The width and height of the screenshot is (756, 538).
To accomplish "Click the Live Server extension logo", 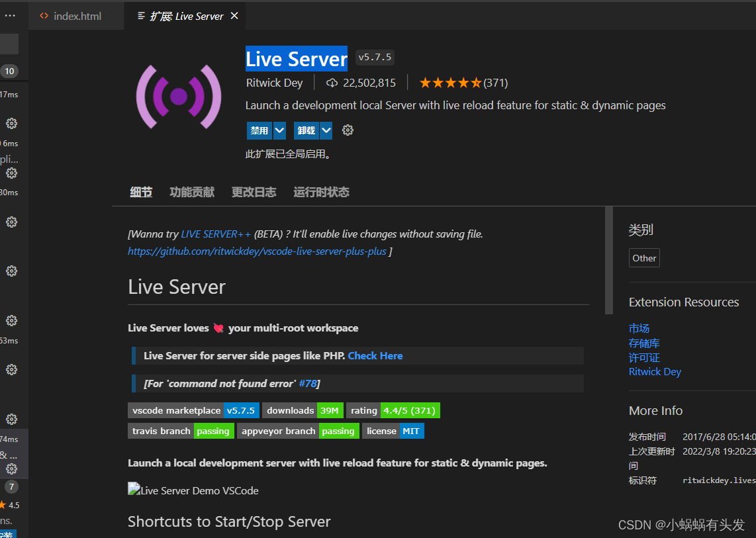I will [178, 97].
